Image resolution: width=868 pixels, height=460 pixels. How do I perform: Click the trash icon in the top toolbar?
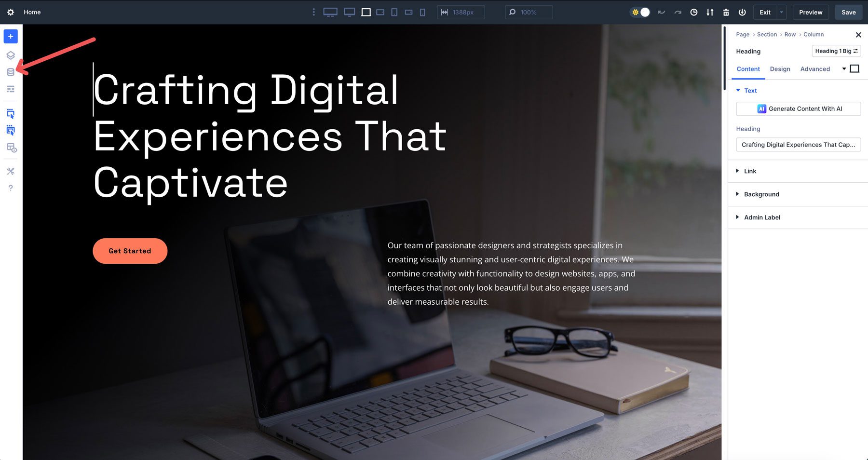(726, 12)
